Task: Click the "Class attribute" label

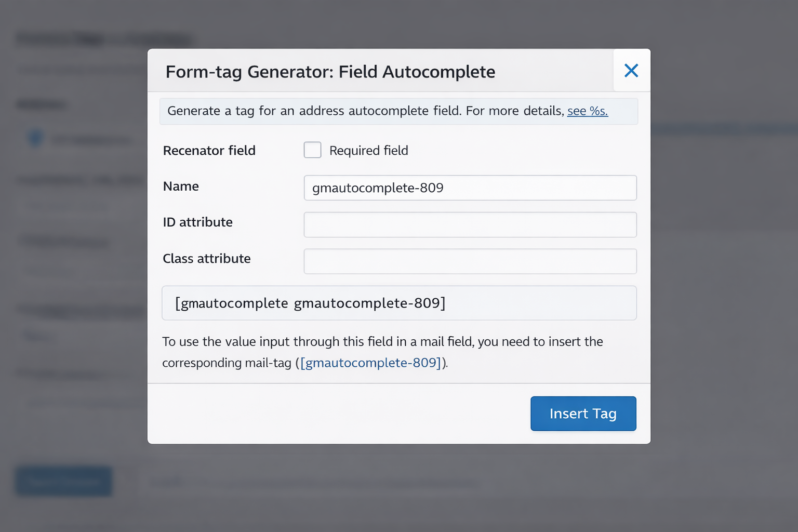Action: (206, 259)
